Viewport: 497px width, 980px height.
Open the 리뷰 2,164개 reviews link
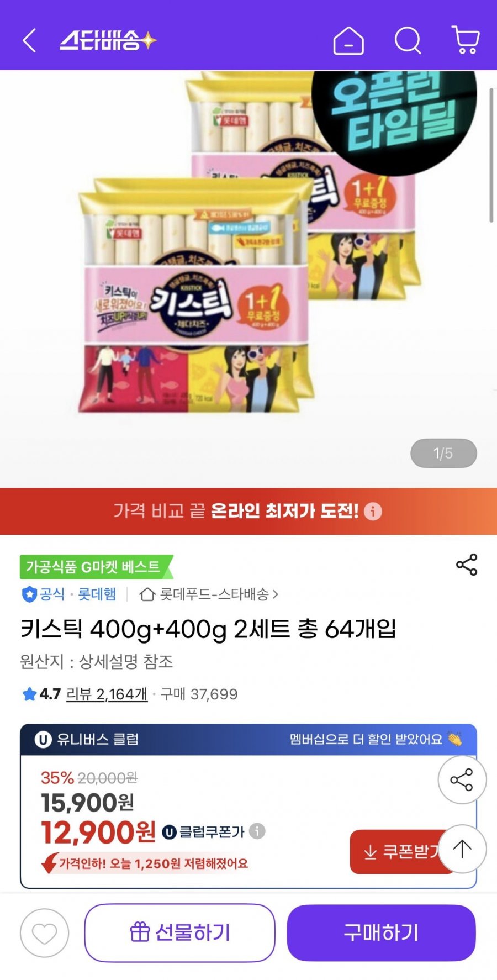click(107, 694)
